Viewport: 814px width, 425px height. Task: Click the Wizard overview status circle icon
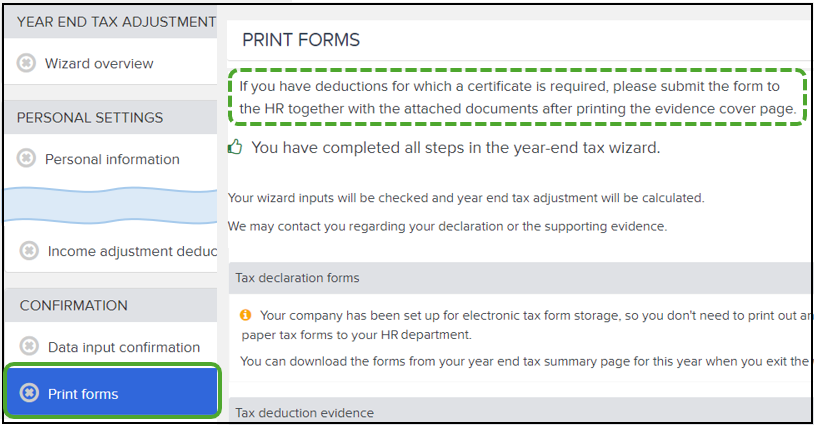point(26,63)
